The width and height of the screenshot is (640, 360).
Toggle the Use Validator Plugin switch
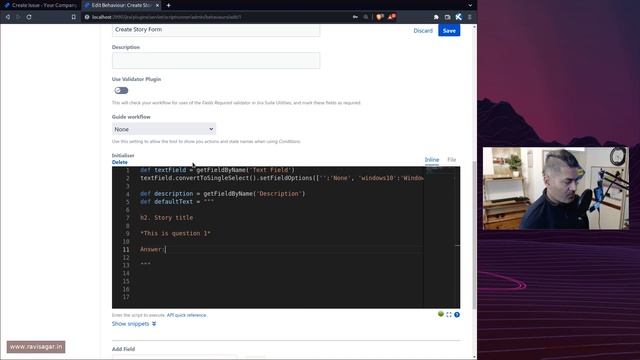pos(121,91)
